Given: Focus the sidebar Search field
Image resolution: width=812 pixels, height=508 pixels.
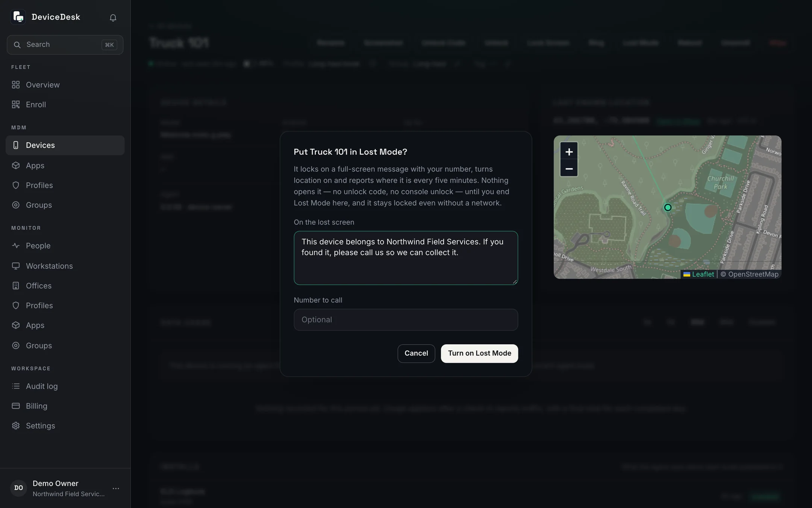Looking at the screenshot, I should 65,45.
